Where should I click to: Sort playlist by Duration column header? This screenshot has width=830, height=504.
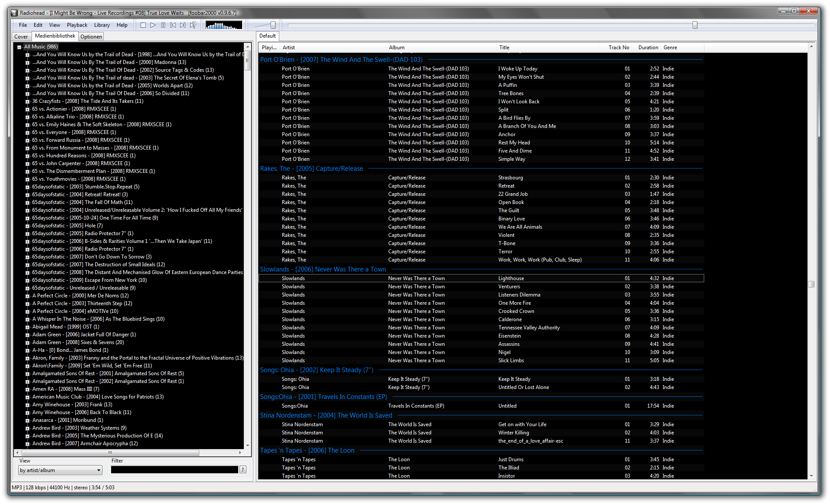point(648,48)
